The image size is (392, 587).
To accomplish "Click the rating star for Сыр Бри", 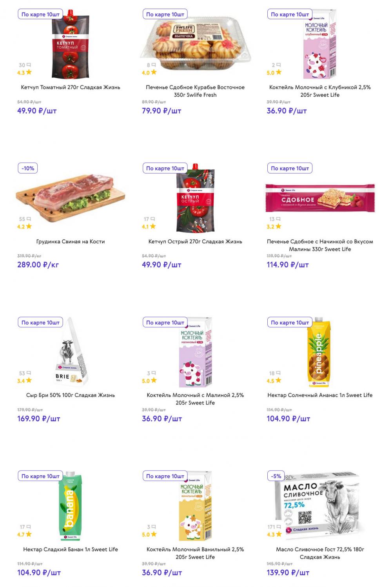I will [29, 380].
